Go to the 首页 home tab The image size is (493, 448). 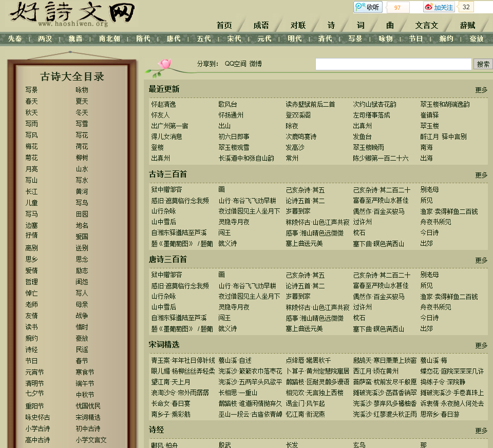click(x=224, y=25)
